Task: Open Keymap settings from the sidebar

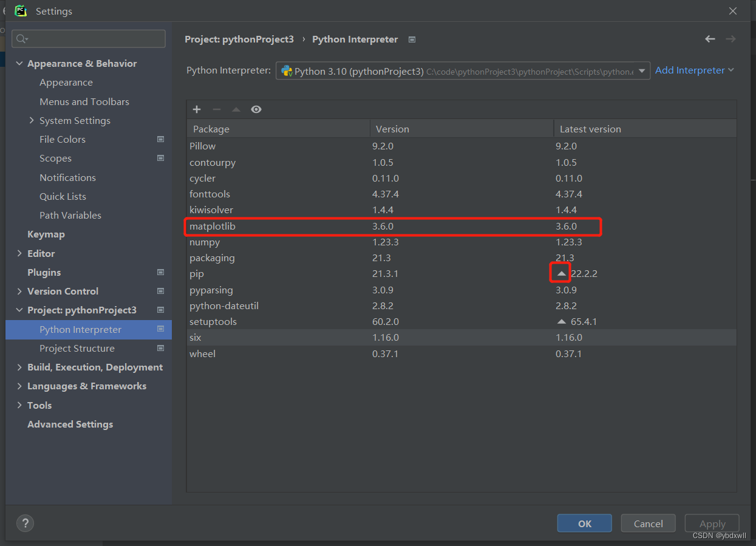Action: (x=45, y=234)
